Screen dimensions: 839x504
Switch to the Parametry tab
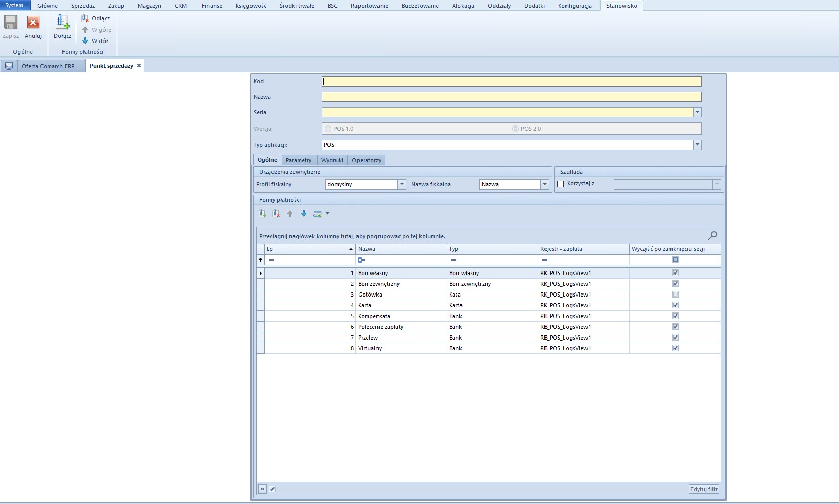pos(299,160)
